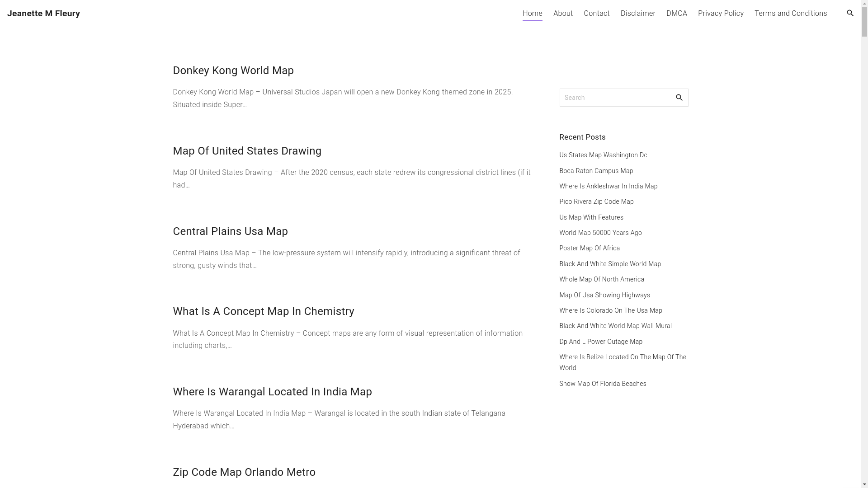Open Black And White World Map Wall Mural
This screenshot has height=488, width=868.
click(615, 326)
